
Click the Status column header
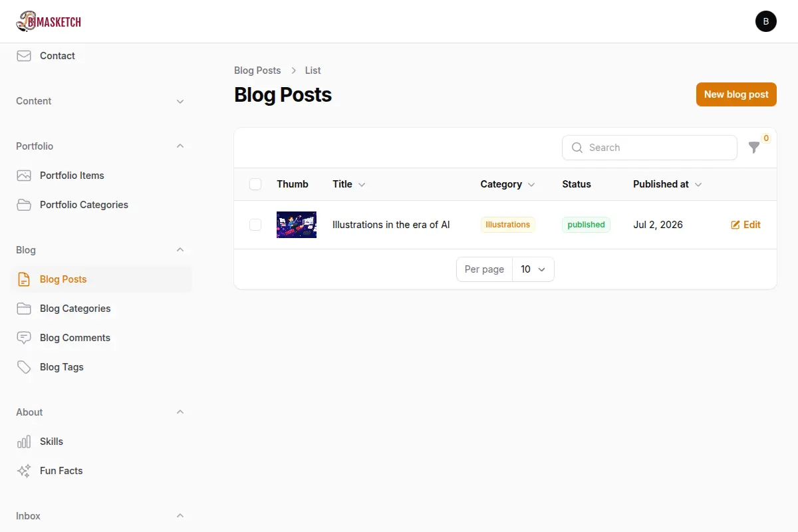[577, 184]
